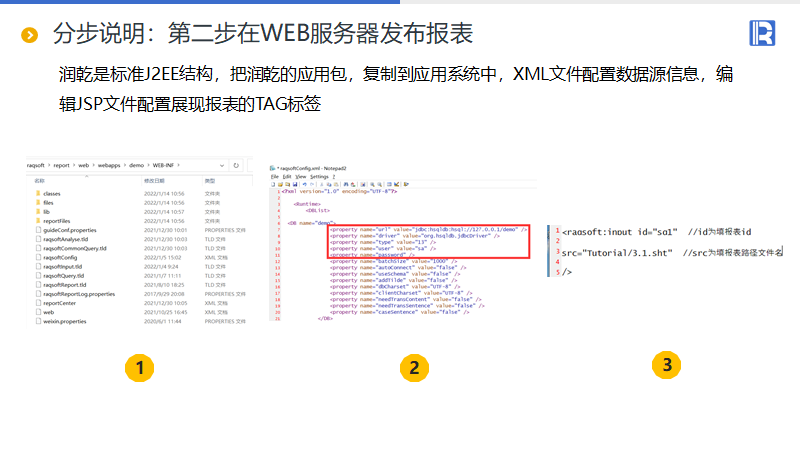800x450 pixels.
Task: Click Zoom In magnifier in Notepad2 toolbar
Action: (x=372, y=184)
